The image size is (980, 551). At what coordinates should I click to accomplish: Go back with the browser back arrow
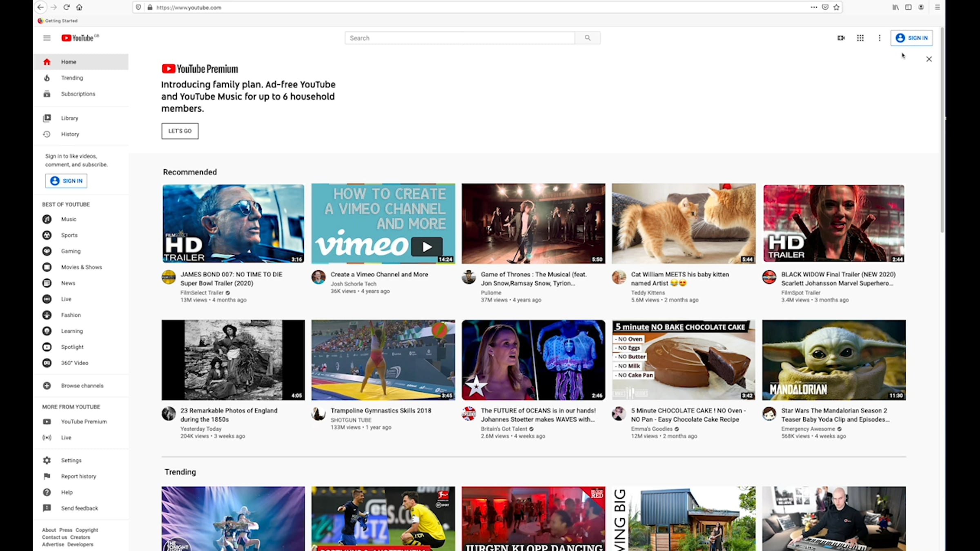click(x=40, y=7)
